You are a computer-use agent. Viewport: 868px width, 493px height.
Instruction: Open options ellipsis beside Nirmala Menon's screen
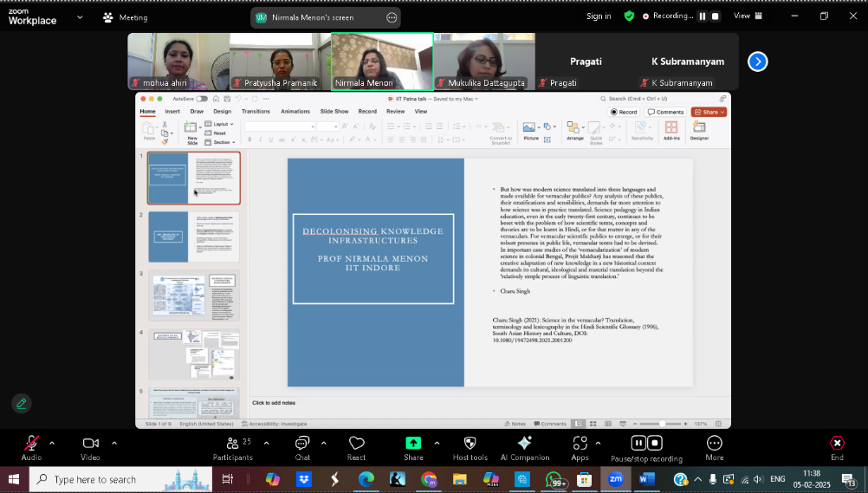click(x=392, y=17)
